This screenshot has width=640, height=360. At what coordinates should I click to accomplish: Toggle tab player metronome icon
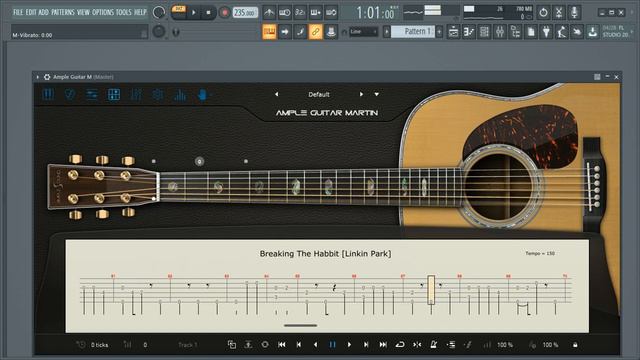click(433, 345)
